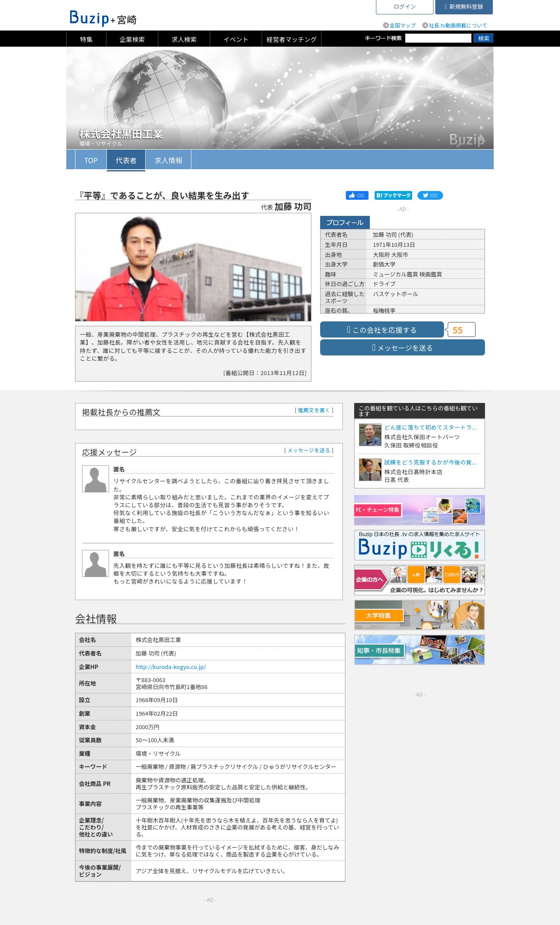Click 日髙時計本店 program thumbnail
This screenshot has width=560, height=925.
pos(370,470)
